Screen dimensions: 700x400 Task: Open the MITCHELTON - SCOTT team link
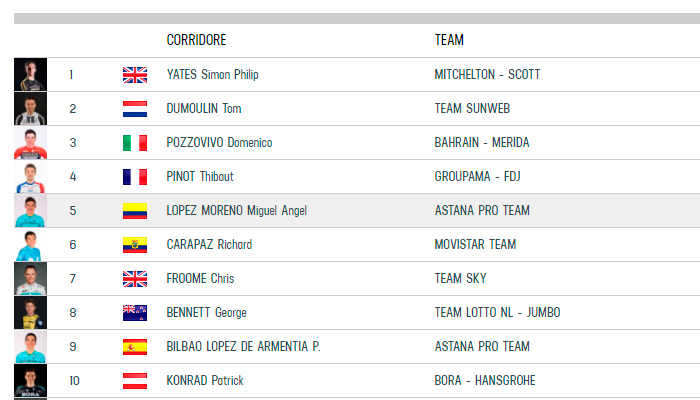point(488,74)
